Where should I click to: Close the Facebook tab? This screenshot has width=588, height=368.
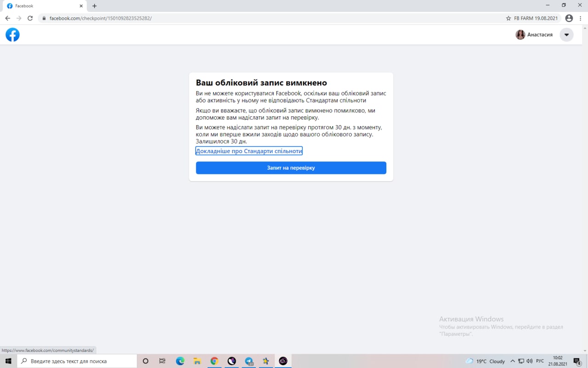[81, 6]
